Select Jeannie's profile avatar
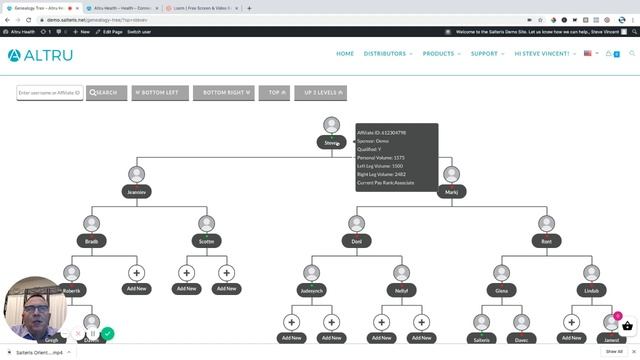This screenshot has width=640, height=360. [x=136, y=174]
